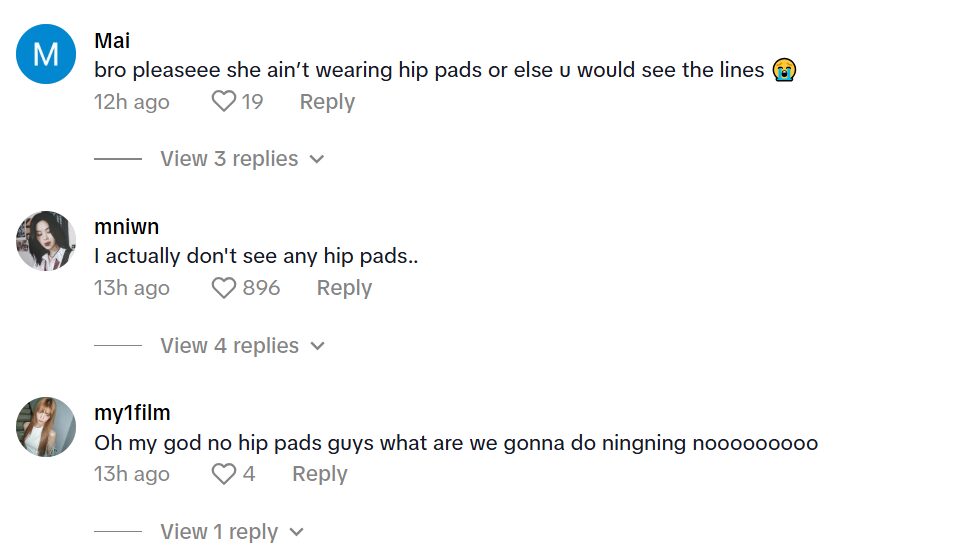Tap the heart on my1film's comment
976x555 pixels.
click(223, 474)
